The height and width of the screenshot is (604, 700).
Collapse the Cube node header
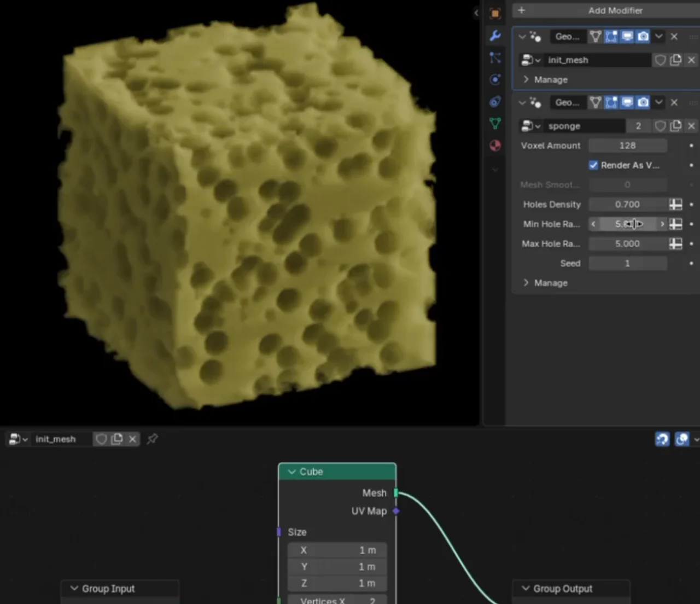pyautogui.click(x=293, y=471)
